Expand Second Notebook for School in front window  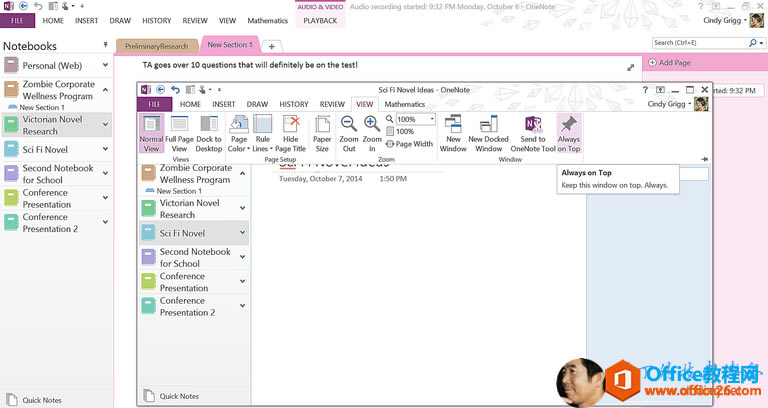(242, 257)
